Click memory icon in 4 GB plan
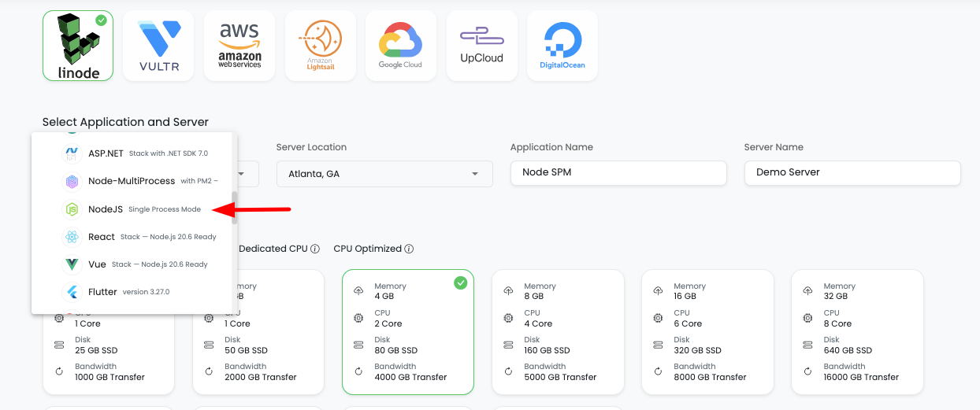The image size is (980, 410). click(x=358, y=291)
